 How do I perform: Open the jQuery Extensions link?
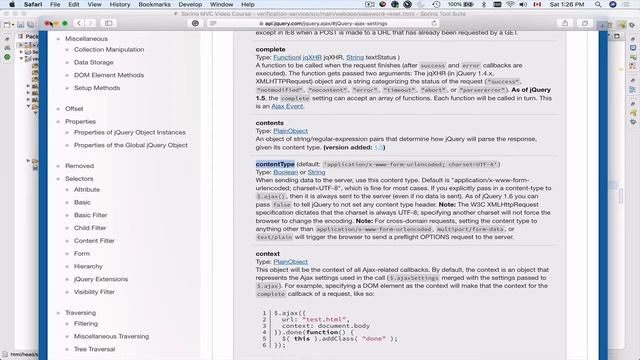tap(101, 279)
